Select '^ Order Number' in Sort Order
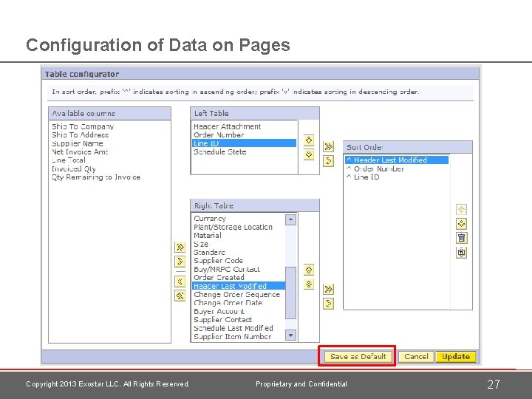 [x=375, y=168]
